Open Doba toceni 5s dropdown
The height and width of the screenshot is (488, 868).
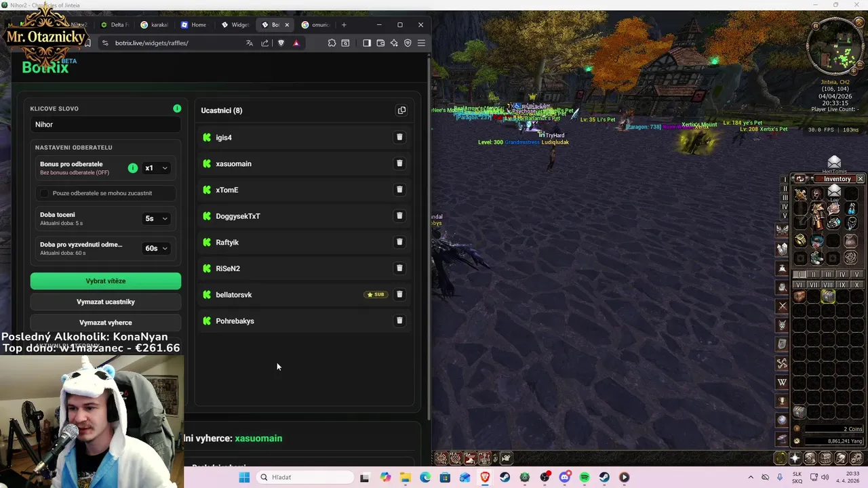click(x=156, y=218)
